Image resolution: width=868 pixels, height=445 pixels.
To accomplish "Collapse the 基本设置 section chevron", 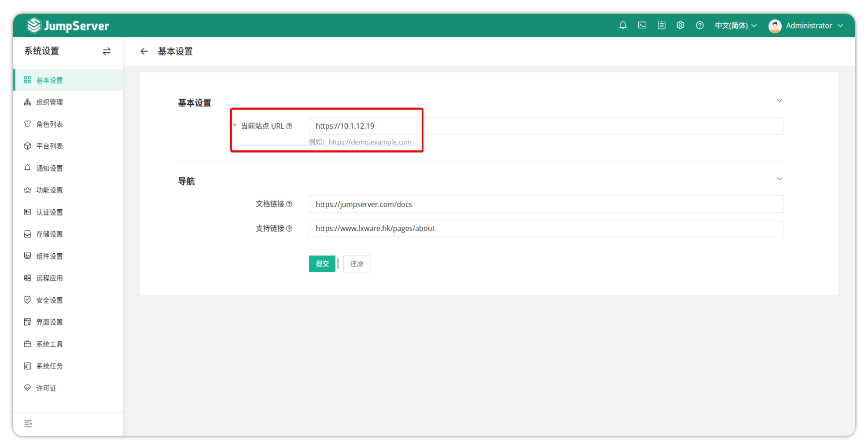I will click(779, 101).
